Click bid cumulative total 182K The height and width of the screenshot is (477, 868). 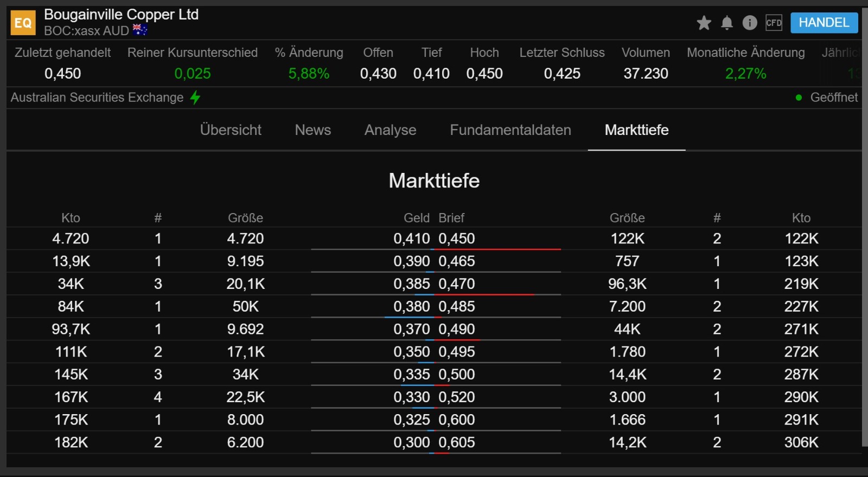(71, 442)
